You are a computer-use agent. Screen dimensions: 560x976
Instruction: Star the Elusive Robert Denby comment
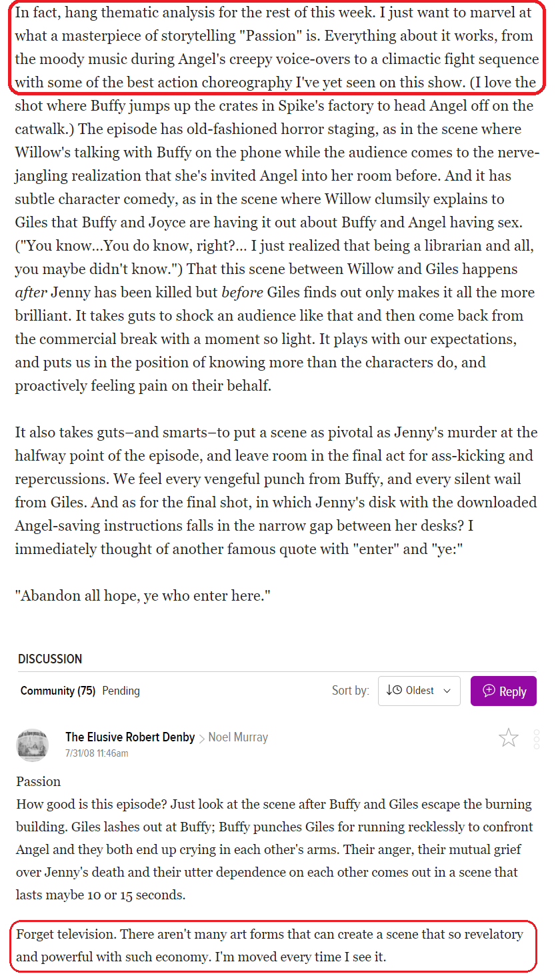coord(509,737)
